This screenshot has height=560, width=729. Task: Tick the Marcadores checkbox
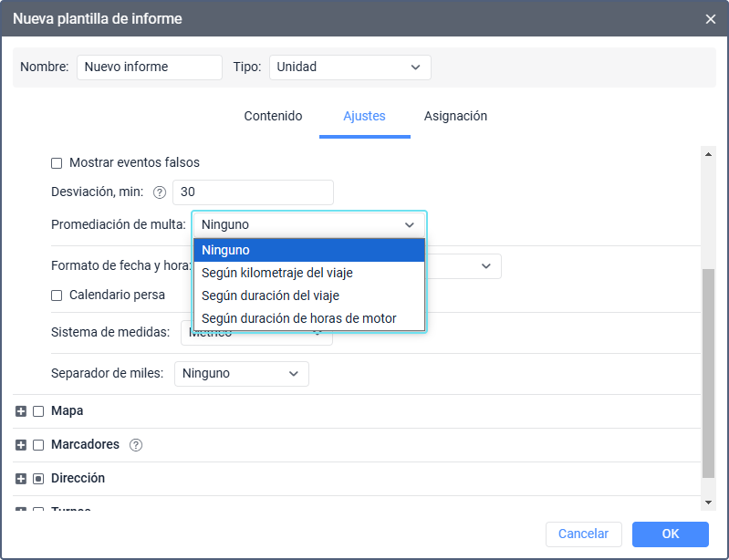[x=38, y=445]
